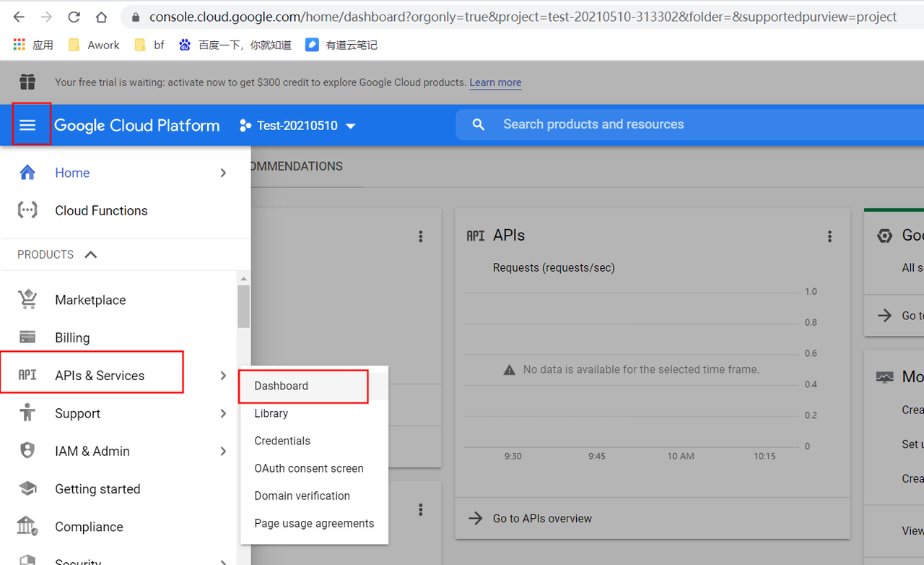The width and height of the screenshot is (924, 565).
Task: Click the search magnifier icon
Action: click(478, 124)
